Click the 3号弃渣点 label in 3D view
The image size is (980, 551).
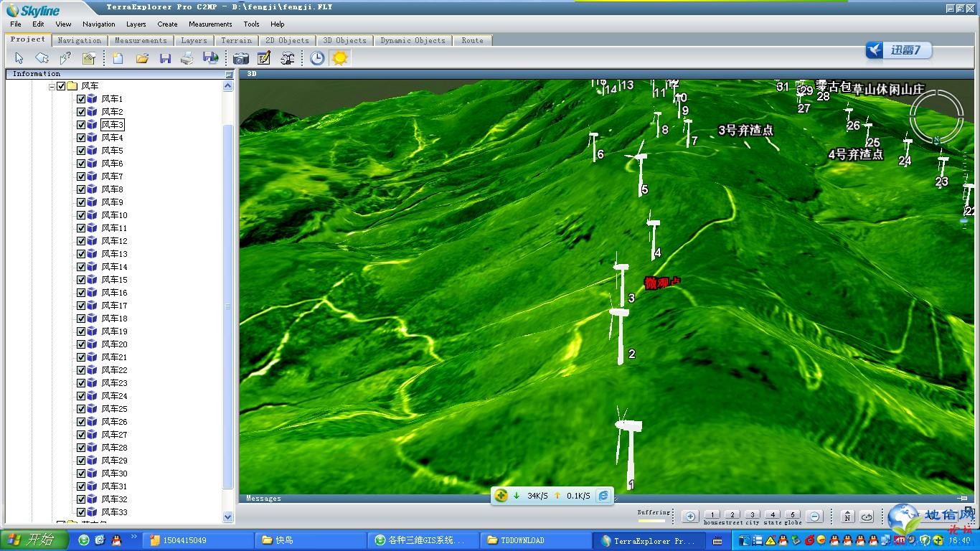click(746, 131)
